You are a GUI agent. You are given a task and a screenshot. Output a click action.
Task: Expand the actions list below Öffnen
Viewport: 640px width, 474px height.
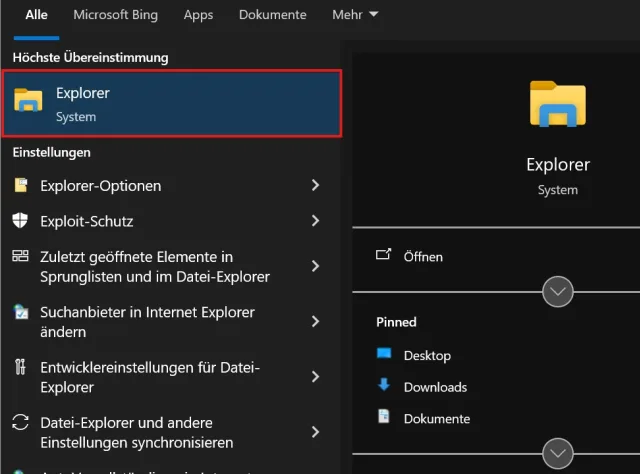point(557,292)
